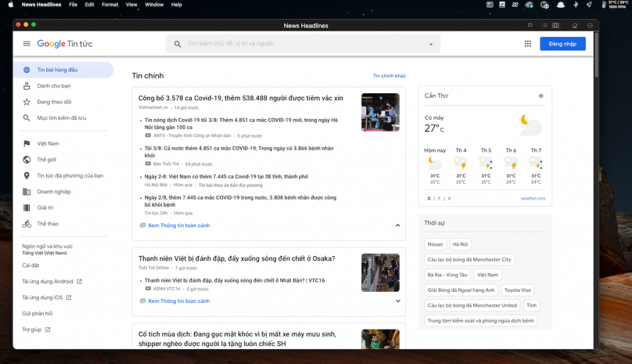Open 'Đang theo dõi' with the star icon
Screen dimensions: 632x364
click(26, 101)
